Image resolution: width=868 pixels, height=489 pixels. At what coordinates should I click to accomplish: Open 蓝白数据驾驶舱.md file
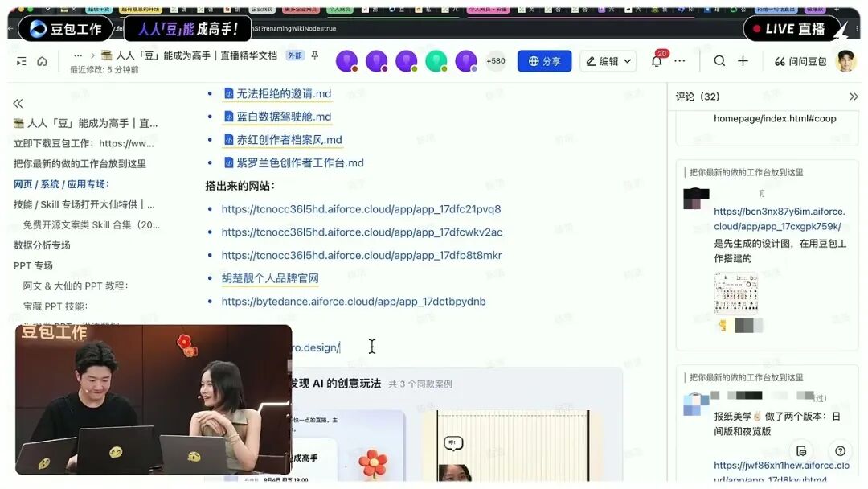click(x=277, y=117)
